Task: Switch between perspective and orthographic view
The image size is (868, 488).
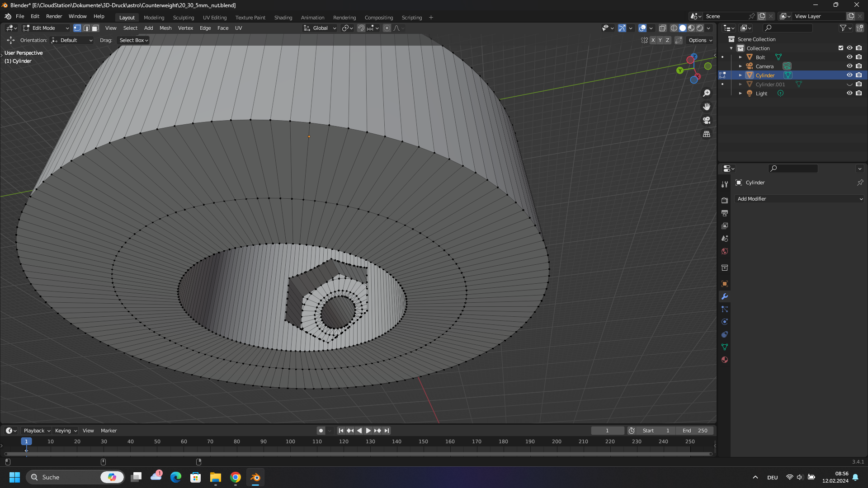Action: point(707,134)
